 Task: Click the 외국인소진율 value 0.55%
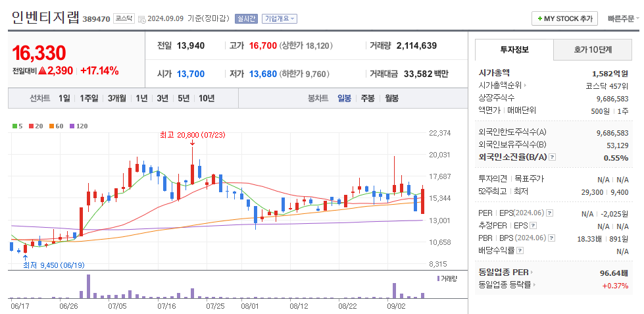pyautogui.click(x=616, y=158)
